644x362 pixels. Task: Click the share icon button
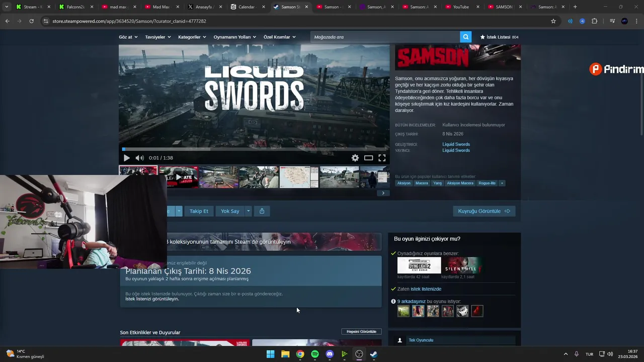click(262, 211)
